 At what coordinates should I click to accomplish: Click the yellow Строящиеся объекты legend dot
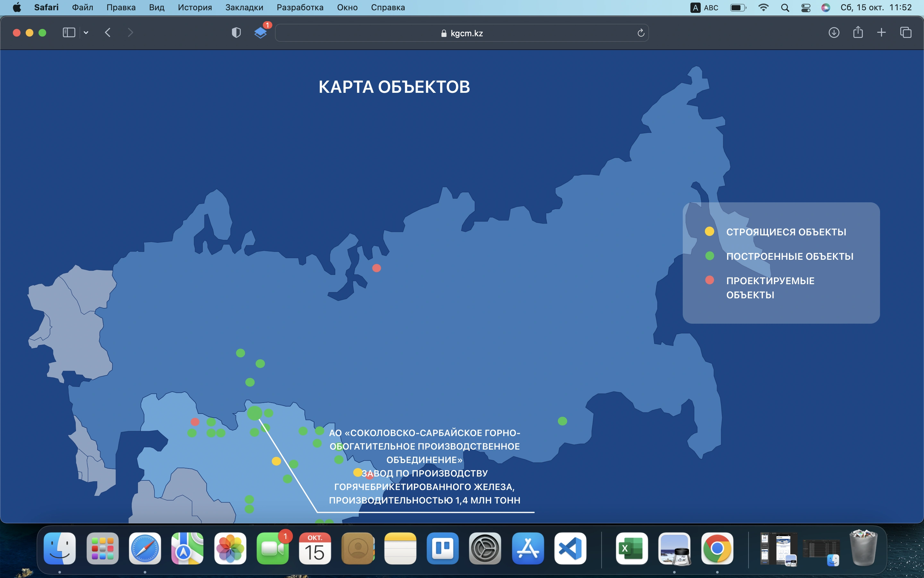tap(709, 231)
